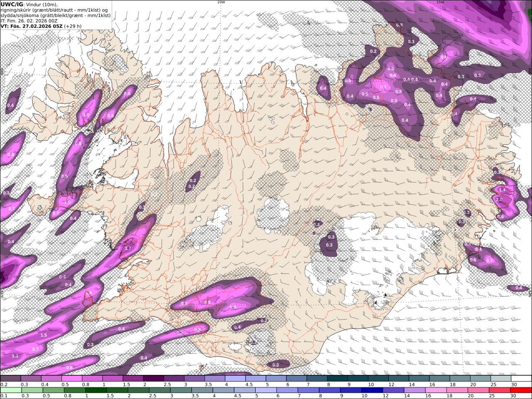Pick the light pink 16–18 rain legend swatch
This screenshot has height=399, width=532.
tap(435, 390)
